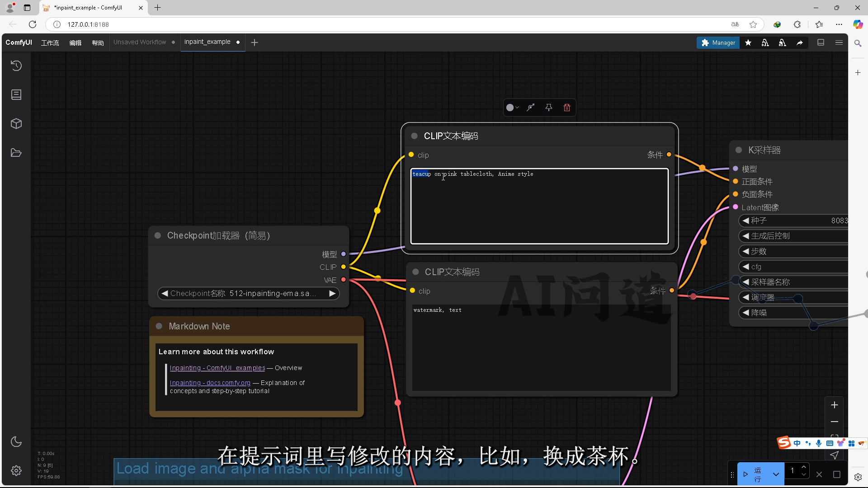868x488 pixels.
Task: Click the share arrow icon in top bar
Action: coord(800,42)
